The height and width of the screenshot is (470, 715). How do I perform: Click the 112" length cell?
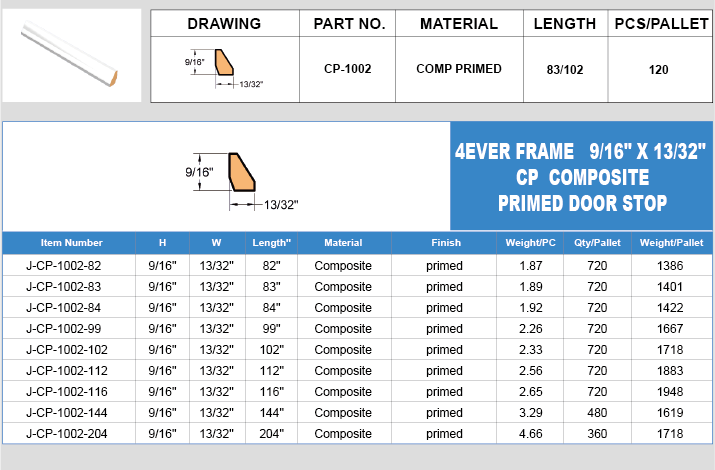coord(271,371)
